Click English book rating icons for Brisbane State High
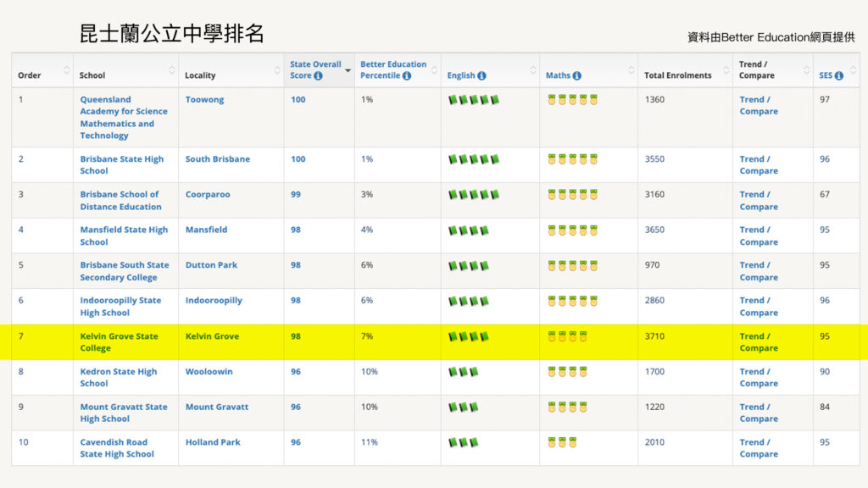The height and width of the screenshot is (488, 868). click(x=474, y=159)
